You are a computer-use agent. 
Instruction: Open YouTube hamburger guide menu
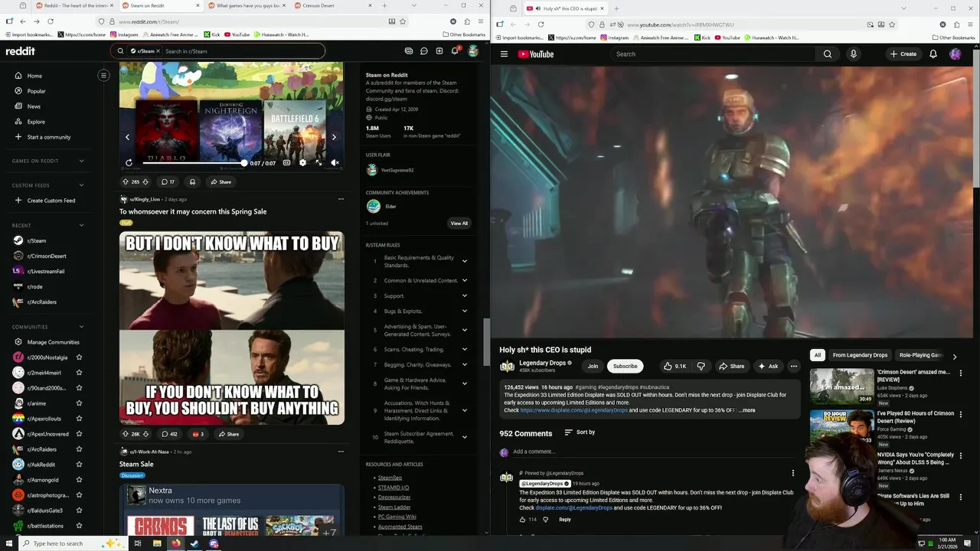click(504, 54)
